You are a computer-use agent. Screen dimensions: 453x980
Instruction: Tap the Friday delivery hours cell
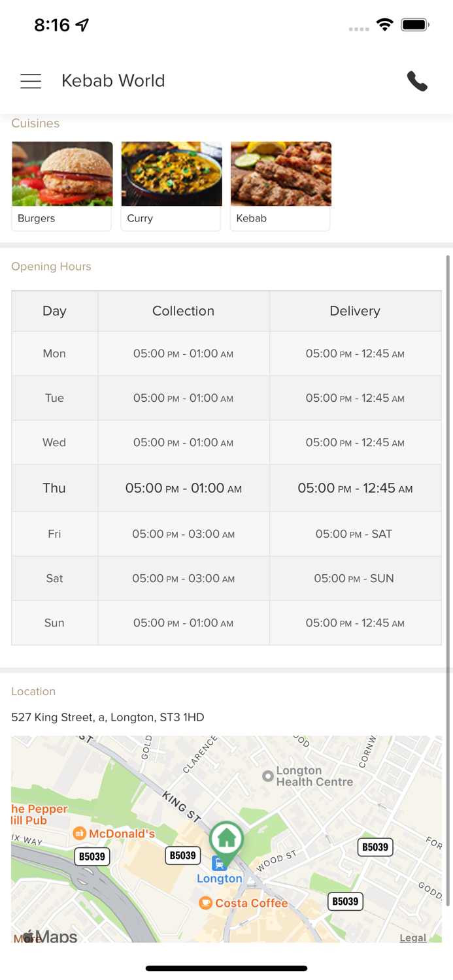354,534
